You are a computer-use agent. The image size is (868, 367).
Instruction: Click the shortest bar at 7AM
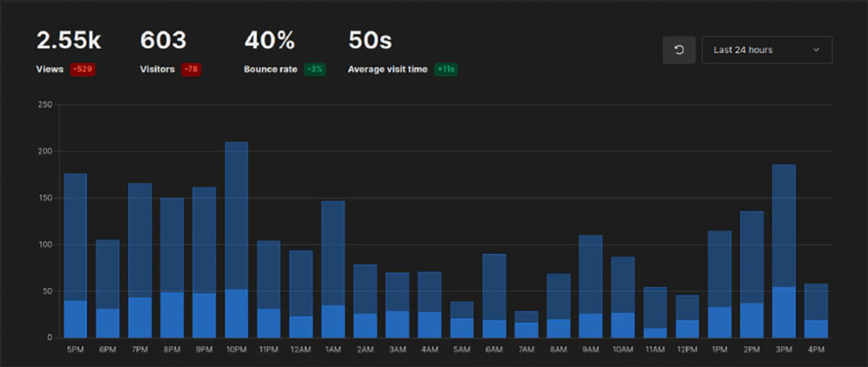pyautogui.click(x=526, y=324)
